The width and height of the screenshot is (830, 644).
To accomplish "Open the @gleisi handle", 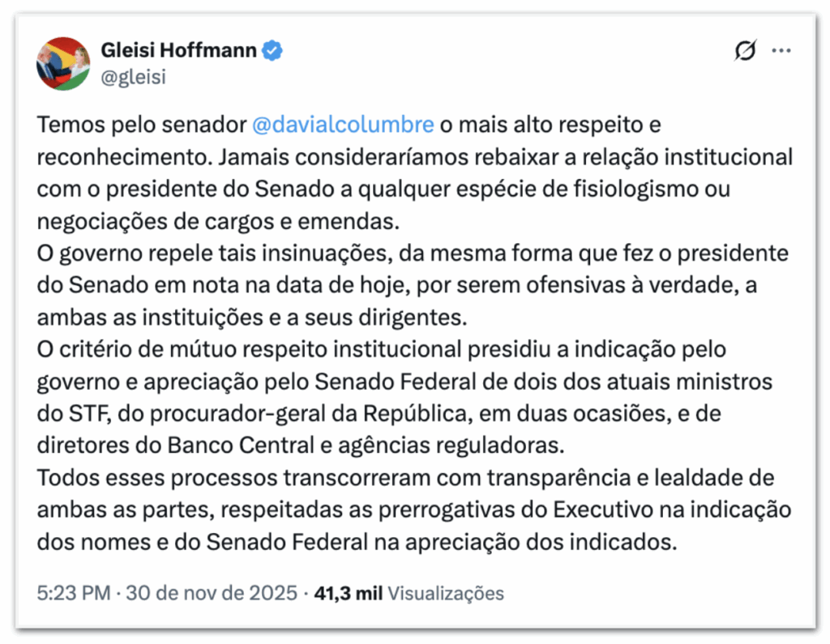I will [134, 76].
